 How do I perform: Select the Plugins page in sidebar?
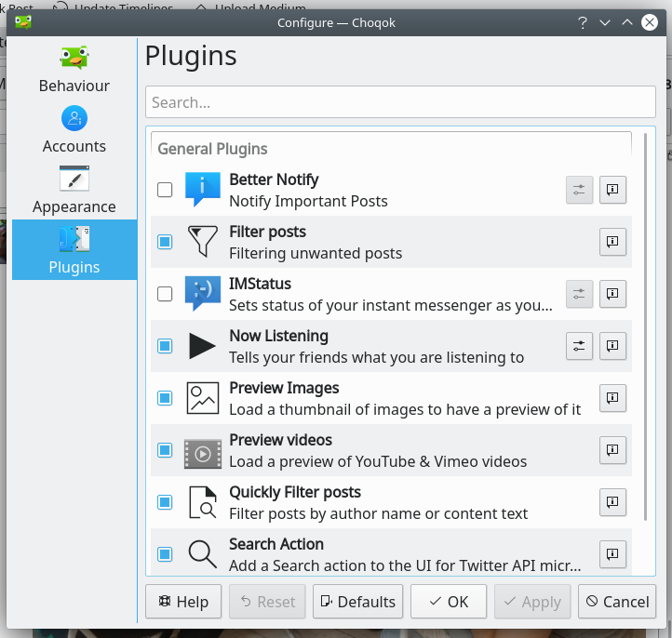pyautogui.click(x=74, y=251)
